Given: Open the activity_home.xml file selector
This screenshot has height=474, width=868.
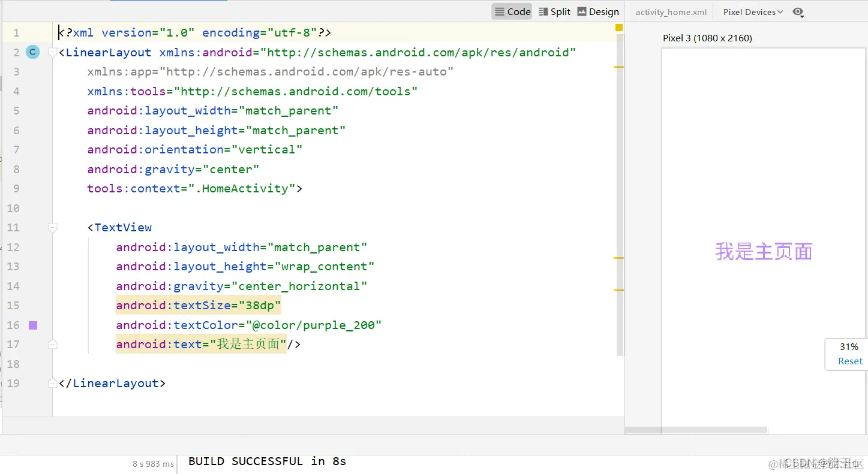Looking at the screenshot, I should (x=671, y=12).
